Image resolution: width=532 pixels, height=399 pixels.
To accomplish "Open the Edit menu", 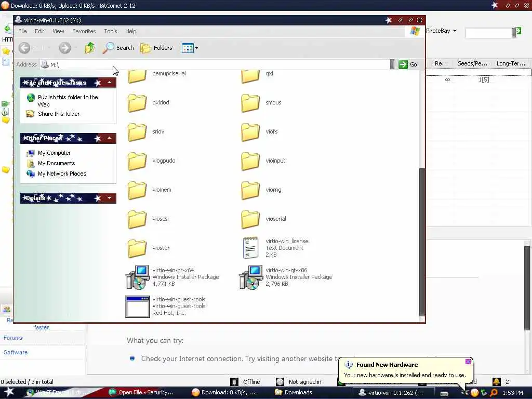I will pos(39,31).
